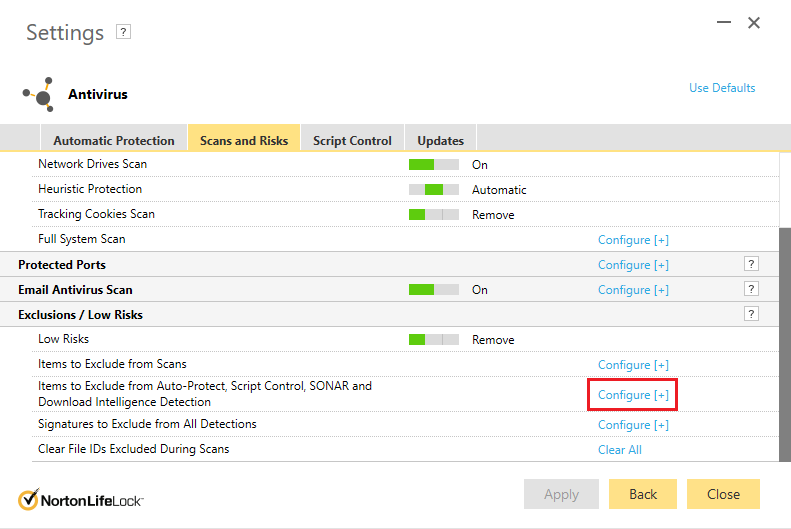Open the help icon beside Settings title
The height and width of the screenshot is (529, 791).
123,32
